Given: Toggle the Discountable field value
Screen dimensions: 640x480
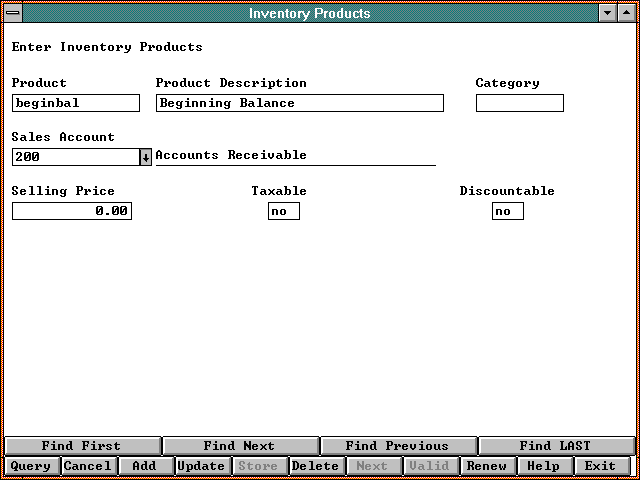Looking at the screenshot, I should (x=508, y=211).
